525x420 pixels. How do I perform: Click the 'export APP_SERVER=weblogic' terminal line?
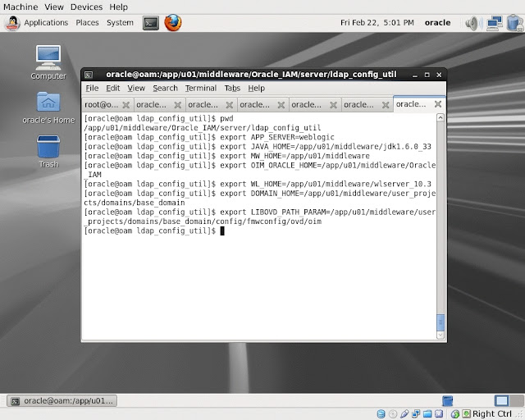[x=209, y=137]
